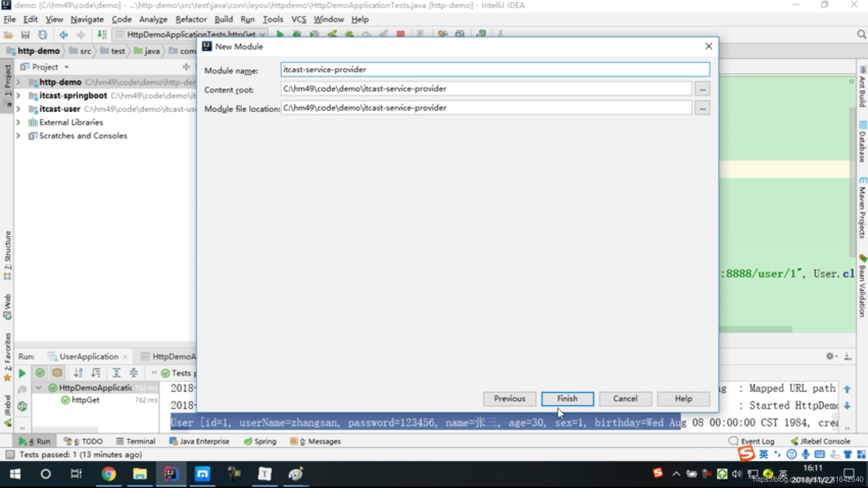868x488 pixels.
Task: Focus the Module file location field
Action: pyautogui.click(x=486, y=108)
